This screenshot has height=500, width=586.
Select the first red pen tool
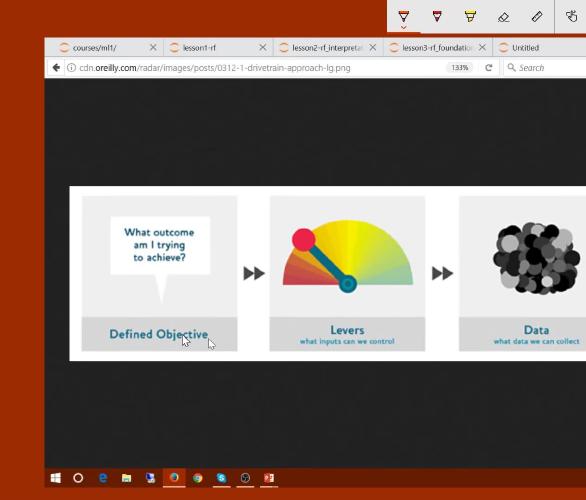[404, 16]
